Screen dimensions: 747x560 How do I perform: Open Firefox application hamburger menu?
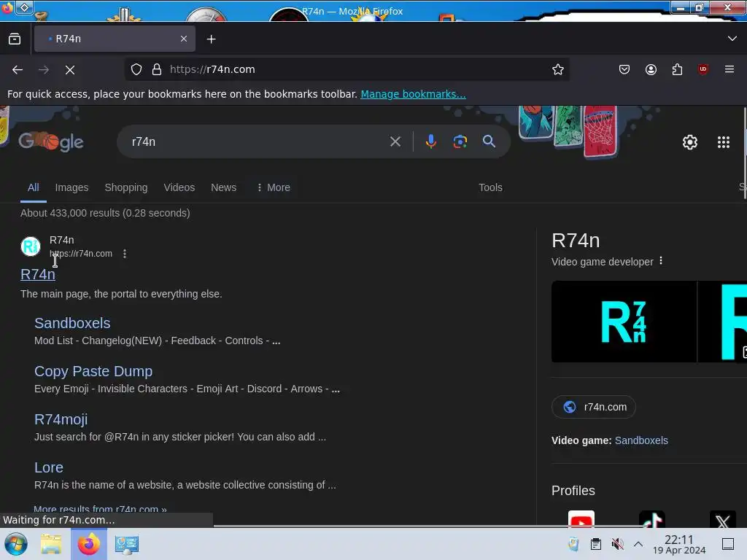point(729,69)
